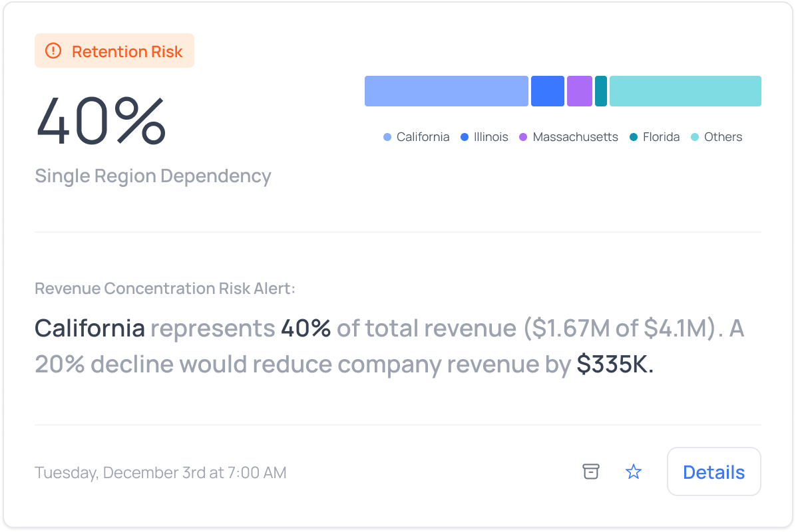Click the large 40% figure
796x532 pixels.
tap(100, 121)
